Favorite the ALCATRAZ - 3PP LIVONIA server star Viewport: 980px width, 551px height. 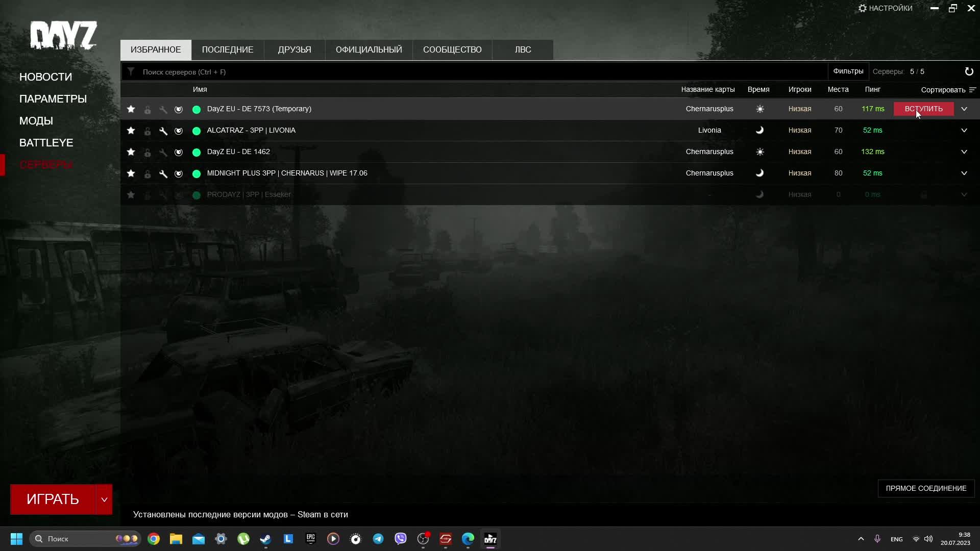tap(131, 130)
